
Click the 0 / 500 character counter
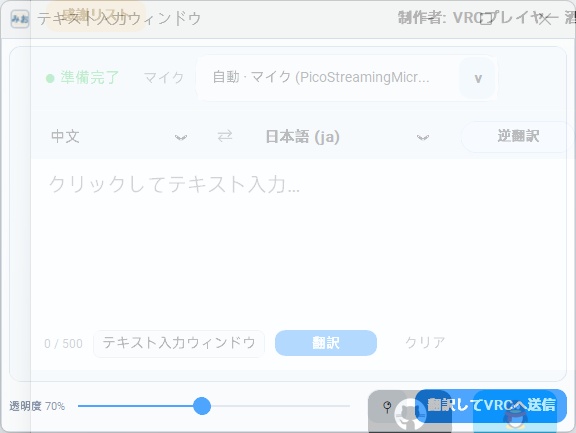[63, 344]
